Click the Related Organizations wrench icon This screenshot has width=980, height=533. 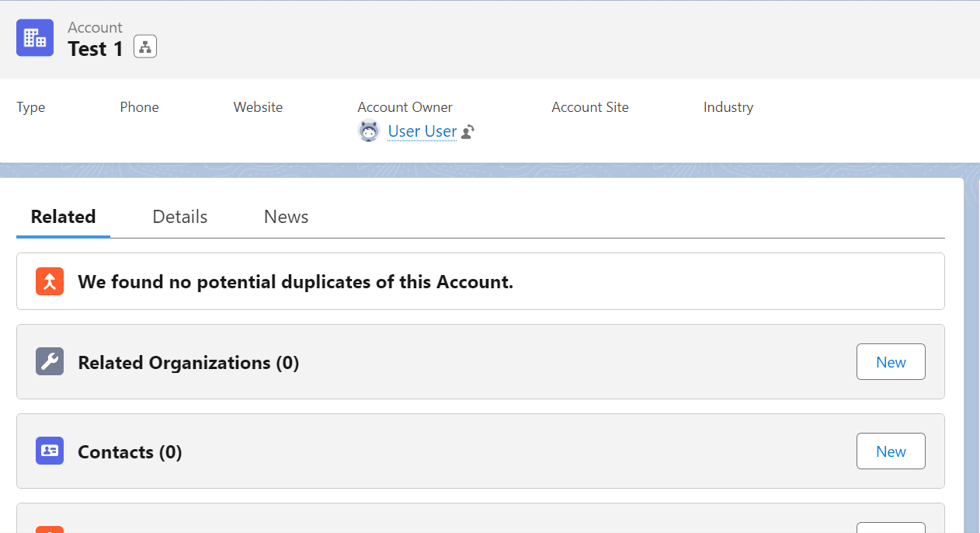point(50,361)
